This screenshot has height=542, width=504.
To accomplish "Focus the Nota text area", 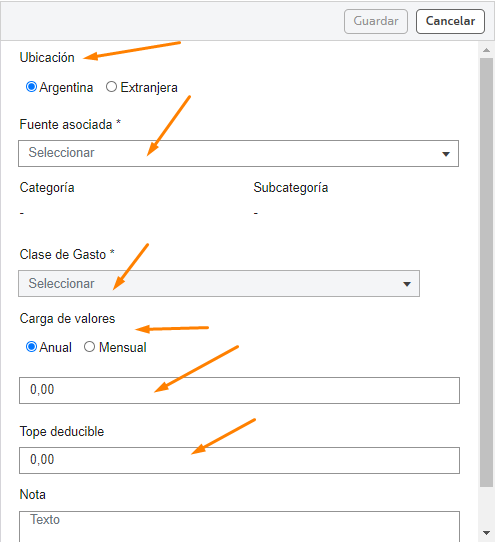I will tap(239, 527).
